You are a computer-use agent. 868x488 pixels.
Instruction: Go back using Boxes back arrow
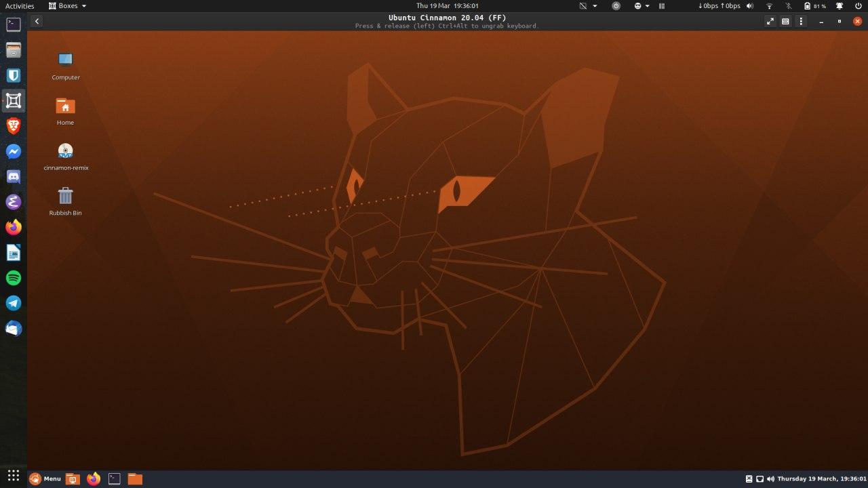[37, 22]
